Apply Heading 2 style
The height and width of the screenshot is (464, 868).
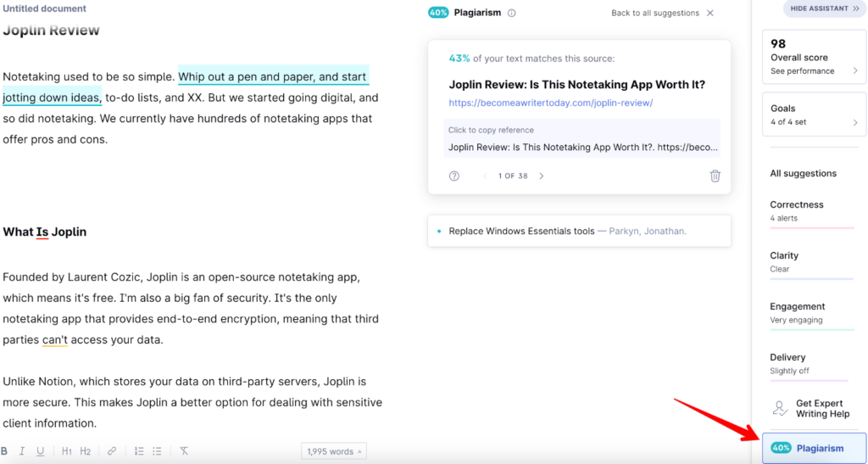point(86,451)
